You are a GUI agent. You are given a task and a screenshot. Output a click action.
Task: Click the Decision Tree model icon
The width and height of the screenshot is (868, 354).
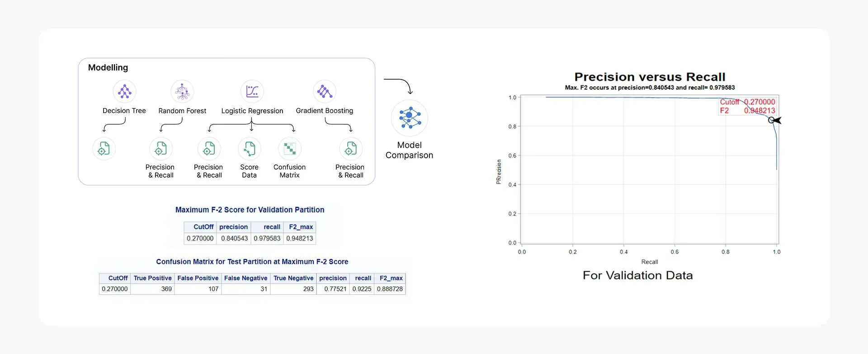click(x=124, y=92)
